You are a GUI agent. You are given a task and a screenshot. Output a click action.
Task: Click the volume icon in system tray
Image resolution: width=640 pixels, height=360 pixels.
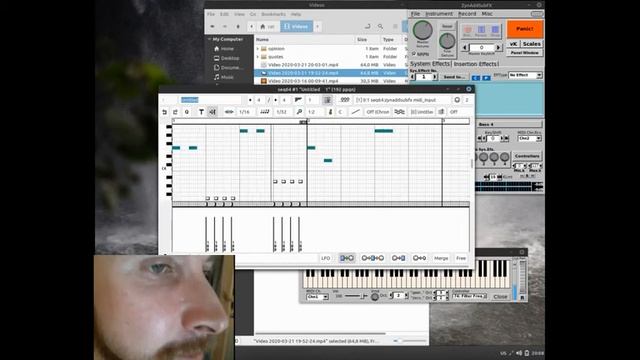[x=519, y=353]
